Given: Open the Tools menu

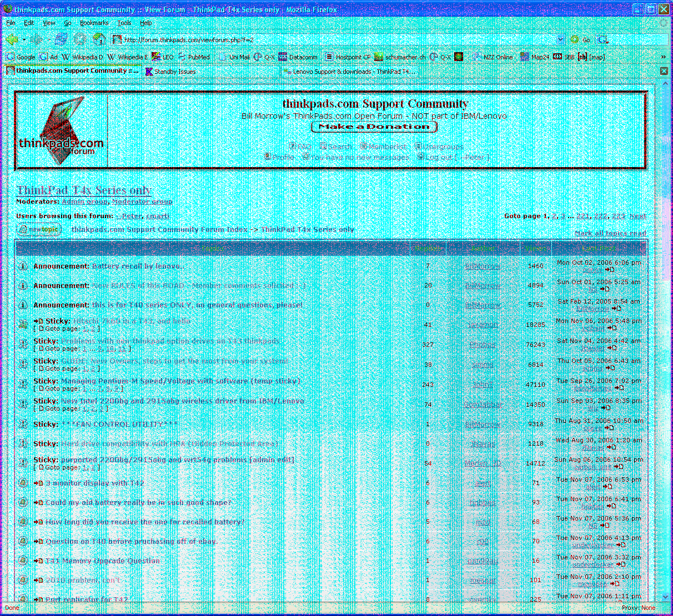Looking at the screenshot, I should (124, 23).
